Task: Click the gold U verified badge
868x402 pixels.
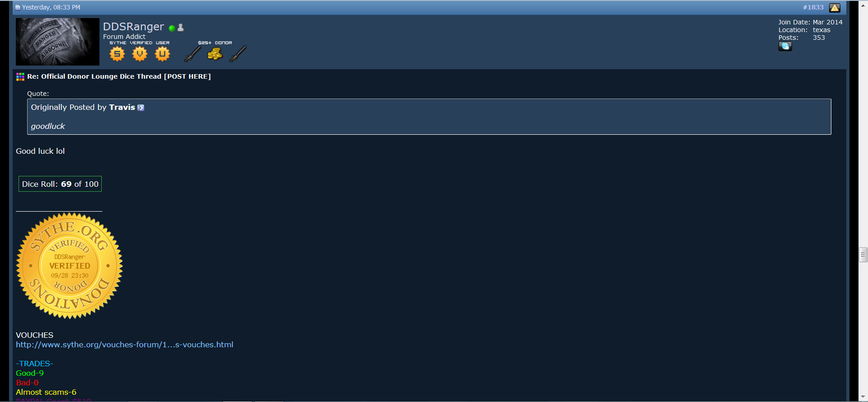Action: [x=162, y=54]
